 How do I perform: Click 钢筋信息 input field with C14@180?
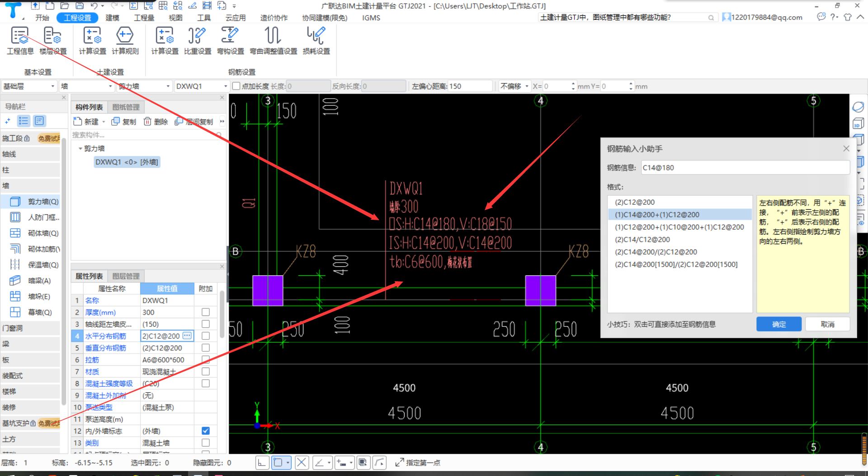point(745,168)
